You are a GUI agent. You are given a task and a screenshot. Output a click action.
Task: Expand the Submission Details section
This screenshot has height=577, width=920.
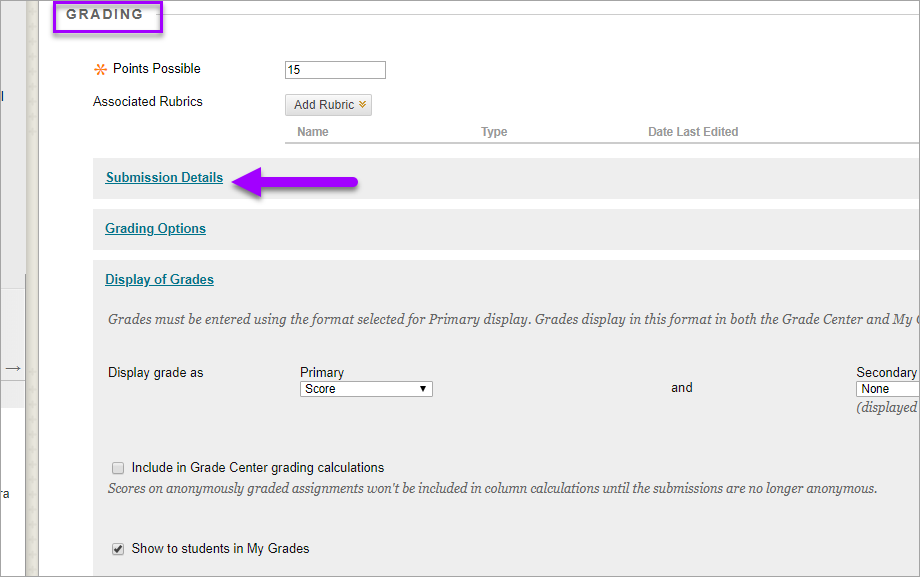coord(164,177)
